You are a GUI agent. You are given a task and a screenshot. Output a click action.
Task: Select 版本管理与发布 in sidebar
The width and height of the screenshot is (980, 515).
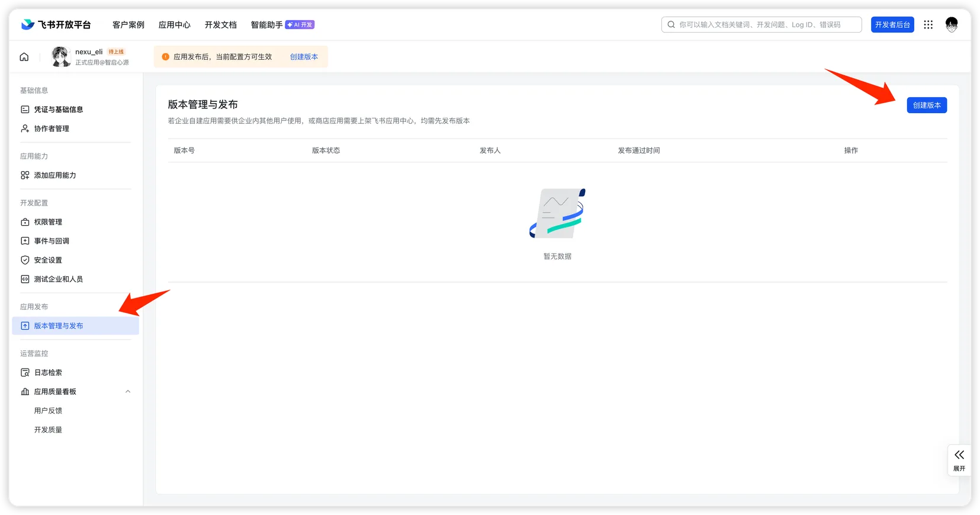76,326
